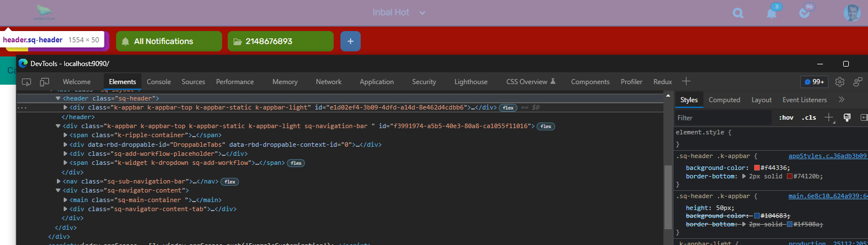Open the 99+ issues counter
This screenshot has width=868, height=245.
(x=814, y=82)
